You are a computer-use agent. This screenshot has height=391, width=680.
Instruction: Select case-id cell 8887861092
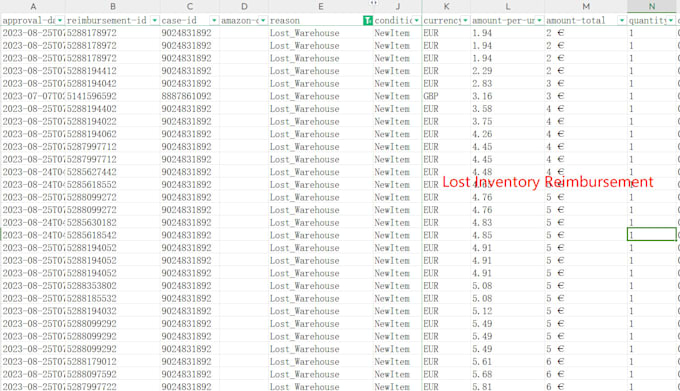tap(190, 96)
